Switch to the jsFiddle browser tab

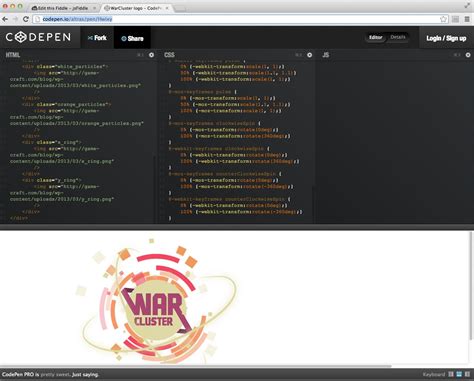[x=63, y=8]
